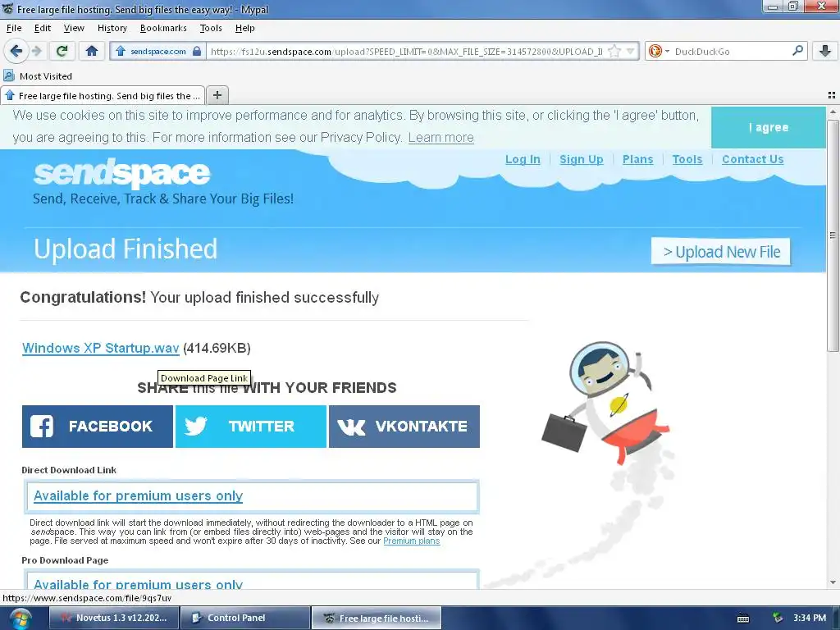Click the forward navigation arrow
Image resolution: width=840 pixels, height=630 pixels.
[36, 51]
